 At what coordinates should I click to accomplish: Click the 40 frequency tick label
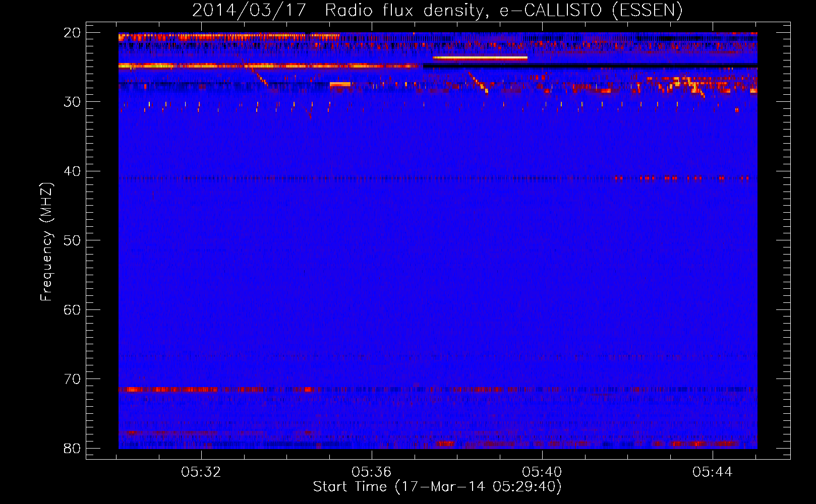(72, 171)
